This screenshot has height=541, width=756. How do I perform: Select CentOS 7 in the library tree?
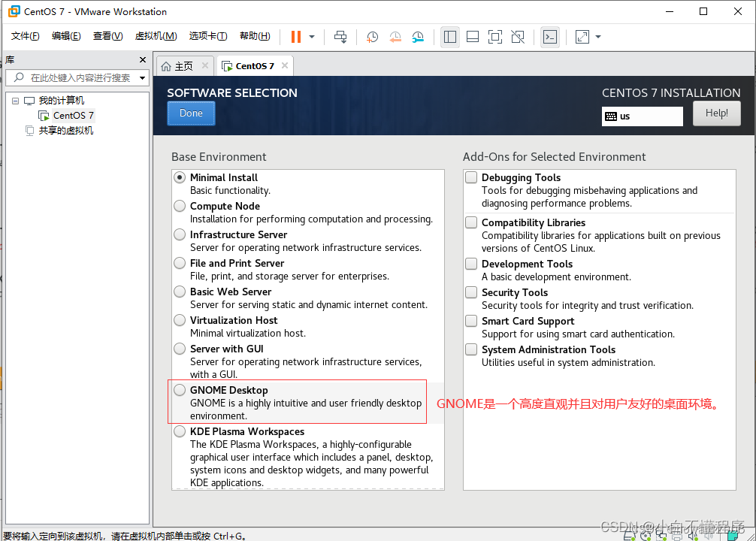pyautogui.click(x=74, y=115)
